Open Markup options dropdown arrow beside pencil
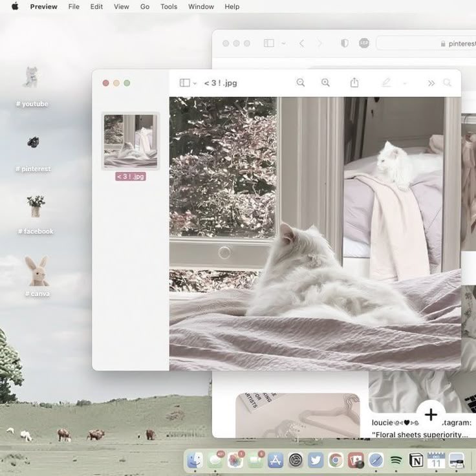476x476 pixels. [x=405, y=83]
